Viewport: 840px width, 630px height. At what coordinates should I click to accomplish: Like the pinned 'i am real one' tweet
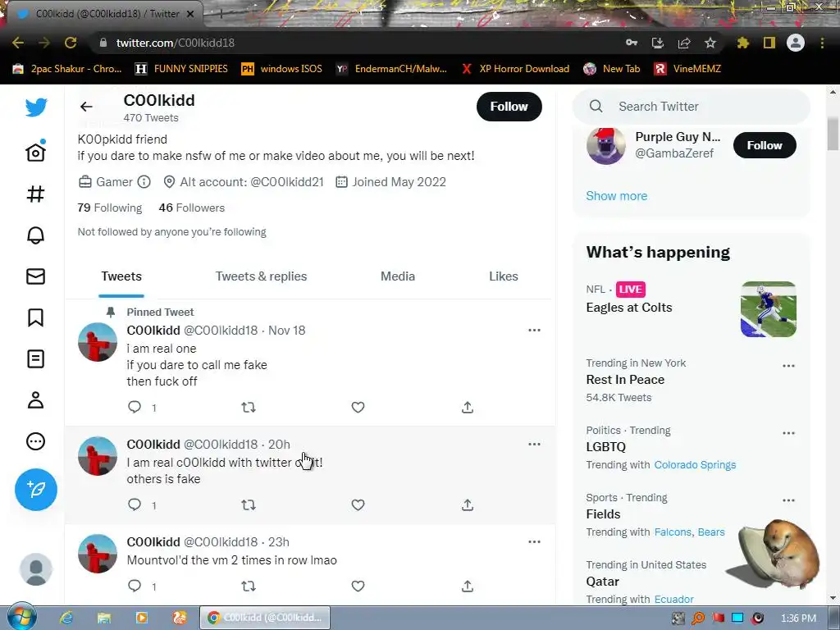coord(358,407)
